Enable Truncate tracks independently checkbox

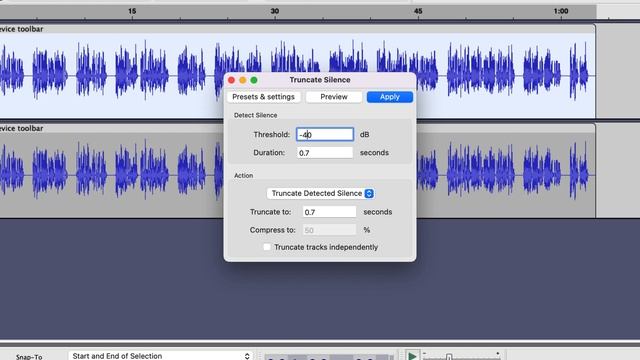267,247
